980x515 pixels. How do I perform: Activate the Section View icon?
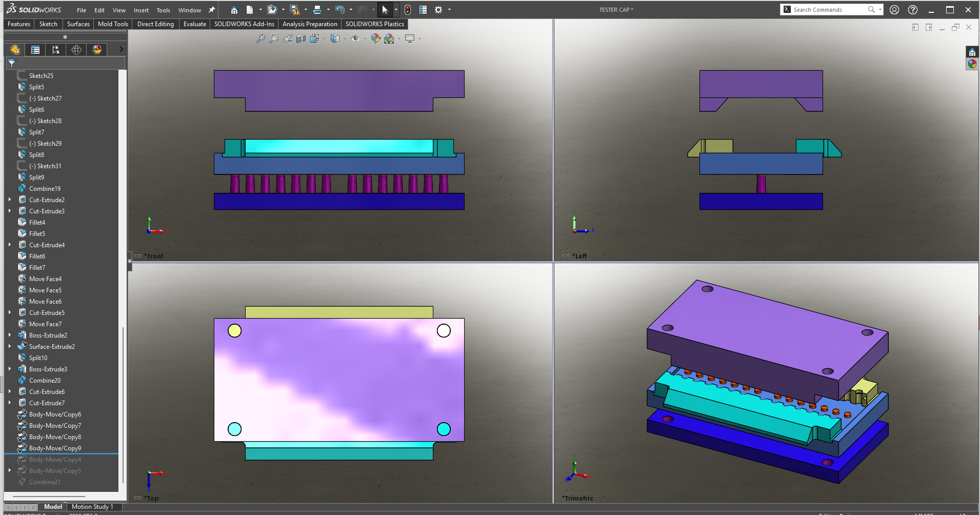[x=301, y=38]
